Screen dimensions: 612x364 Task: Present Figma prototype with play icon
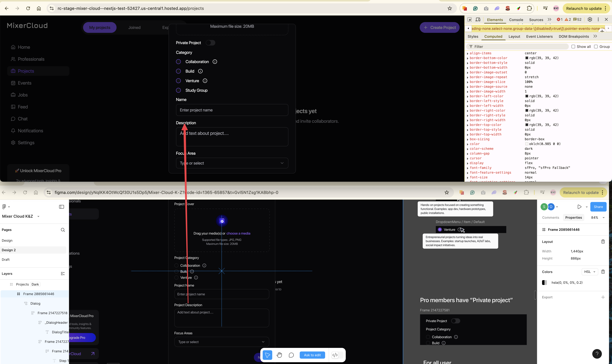click(579, 207)
